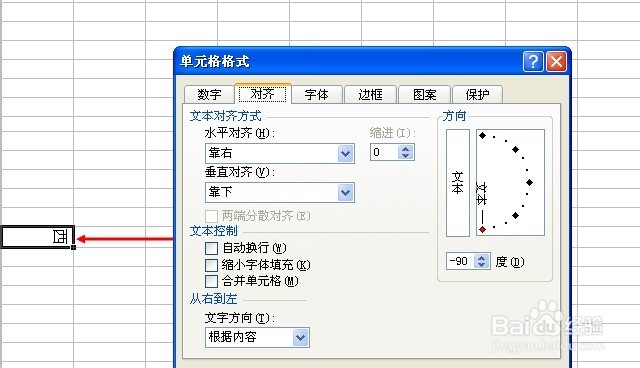Click the help question mark button
Screen dimensions: 640x368
point(533,62)
